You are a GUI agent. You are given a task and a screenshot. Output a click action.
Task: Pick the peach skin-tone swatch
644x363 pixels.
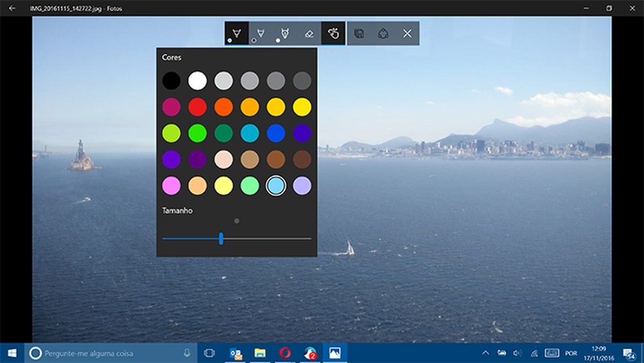point(223,159)
